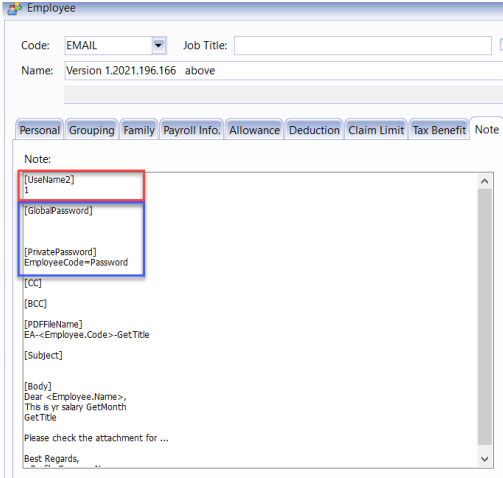Select the Note tab

(x=486, y=129)
